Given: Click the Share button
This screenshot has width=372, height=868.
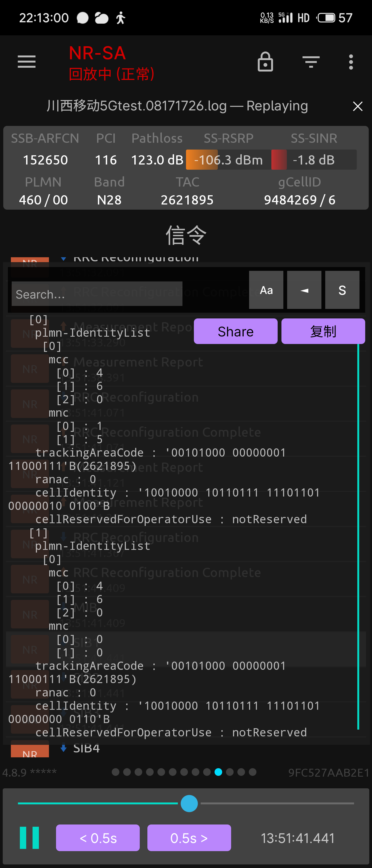Looking at the screenshot, I should click(x=235, y=331).
